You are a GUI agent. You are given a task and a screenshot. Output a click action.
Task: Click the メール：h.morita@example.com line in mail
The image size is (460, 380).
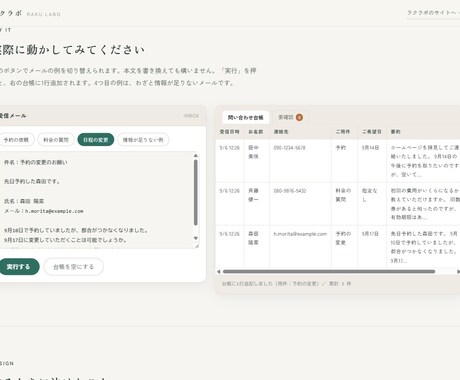point(44,211)
